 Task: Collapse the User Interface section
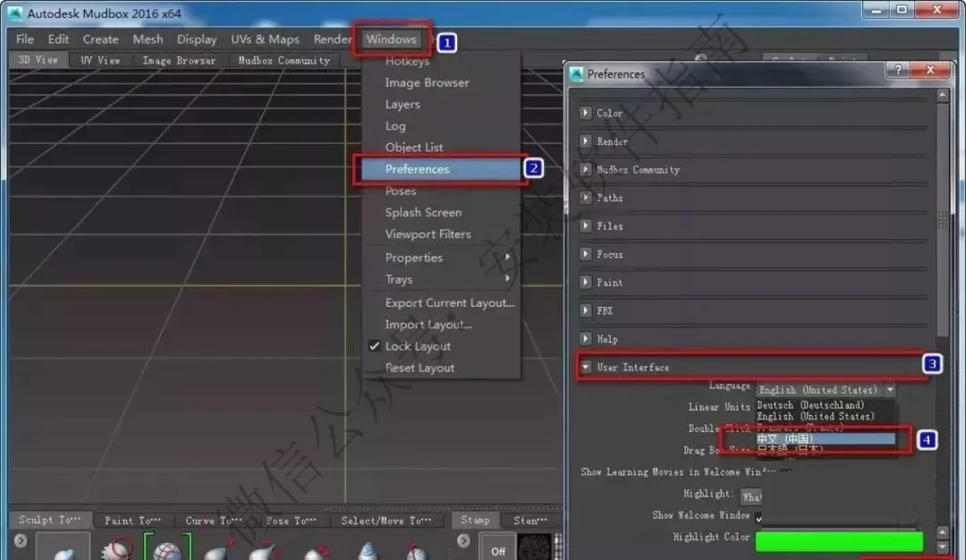click(x=585, y=367)
